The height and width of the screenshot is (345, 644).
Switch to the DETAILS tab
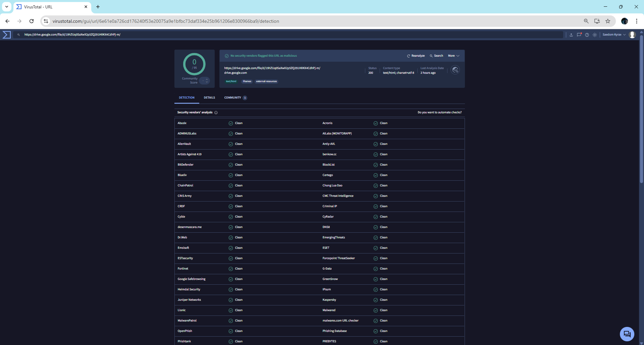(209, 98)
